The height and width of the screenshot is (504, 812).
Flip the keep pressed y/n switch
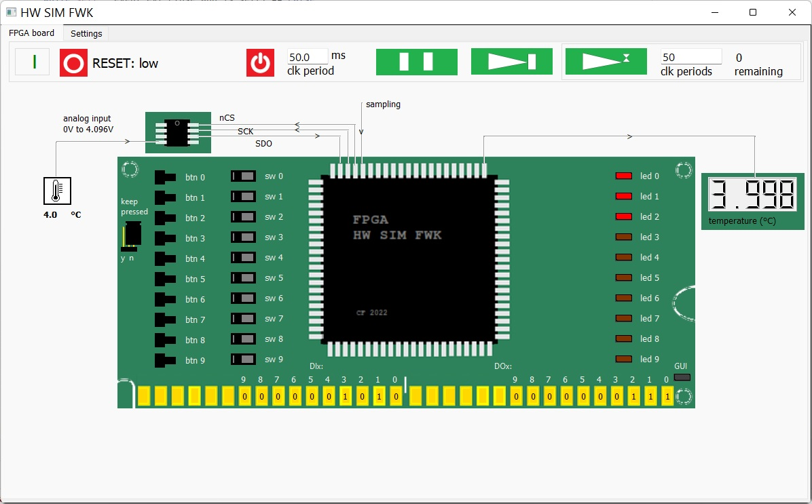coord(131,236)
